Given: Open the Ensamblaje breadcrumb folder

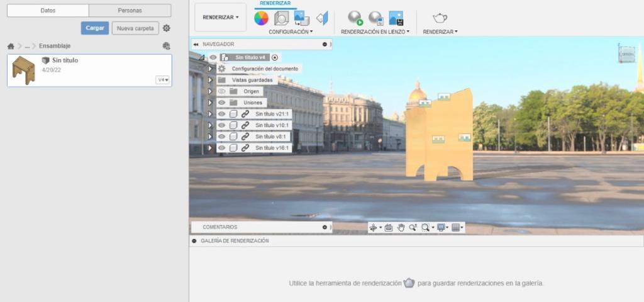Looking at the screenshot, I should click(x=55, y=46).
